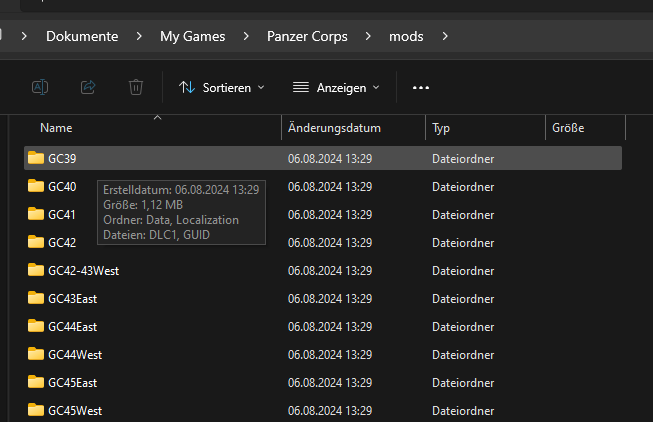The width and height of the screenshot is (653, 422).
Task: Click Dateiordner type in GC43East row
Action: (463, 299)
